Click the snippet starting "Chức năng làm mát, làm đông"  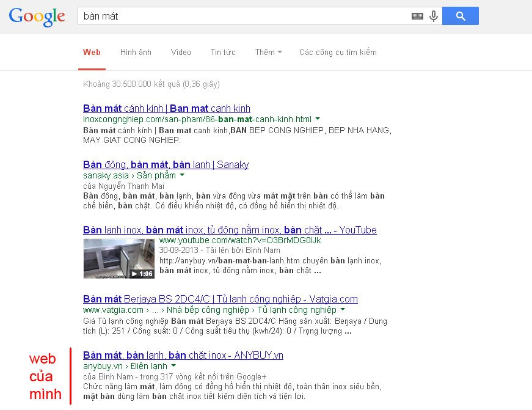[233, 391]
